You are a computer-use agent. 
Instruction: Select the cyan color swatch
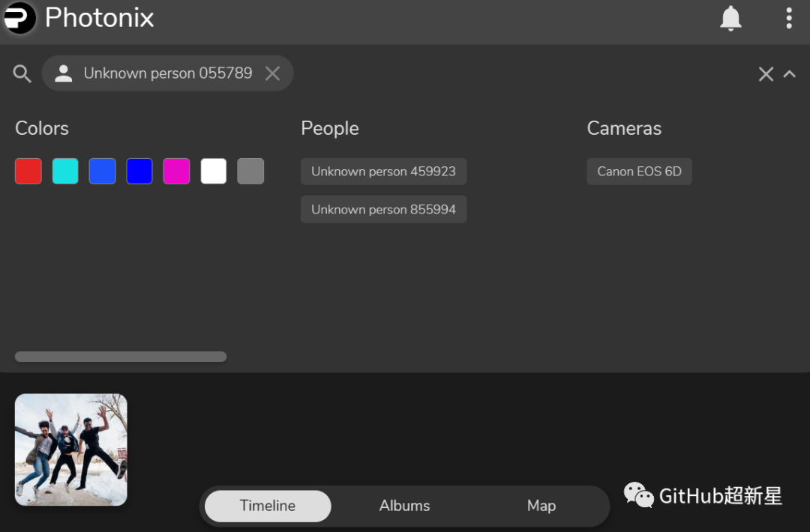tap(65, 171)
